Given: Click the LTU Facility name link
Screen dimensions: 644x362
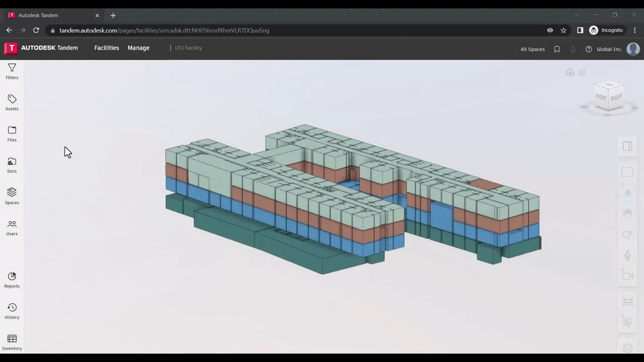Looking at the screenshot, I should click(188, 48).
